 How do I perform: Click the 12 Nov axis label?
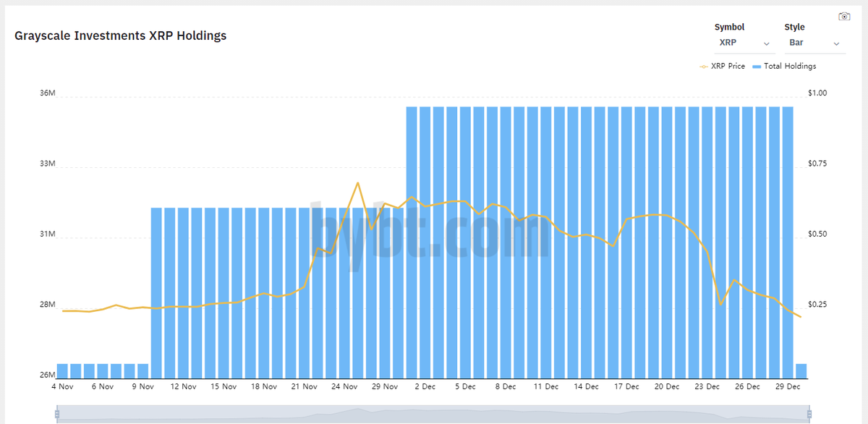pyautogui.click(x=183, y=386)
